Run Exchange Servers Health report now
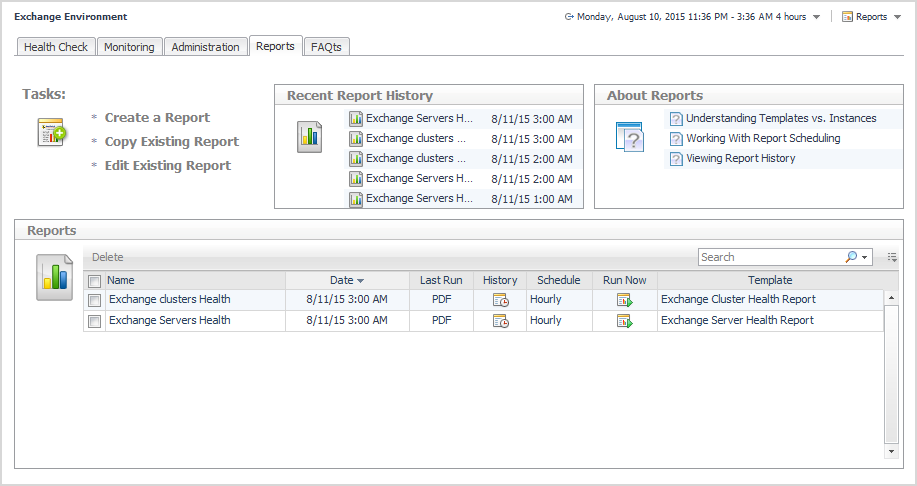Viewport: 917px width, 486px height. pos(624,321)
